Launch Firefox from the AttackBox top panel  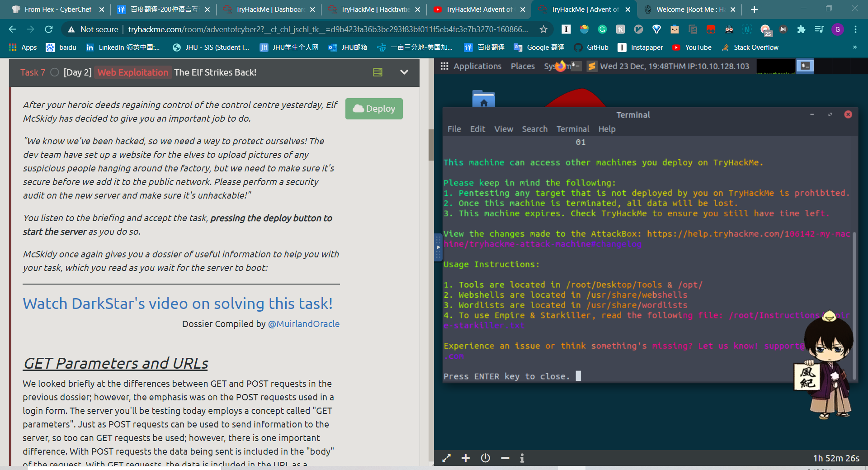pos(561,66)
